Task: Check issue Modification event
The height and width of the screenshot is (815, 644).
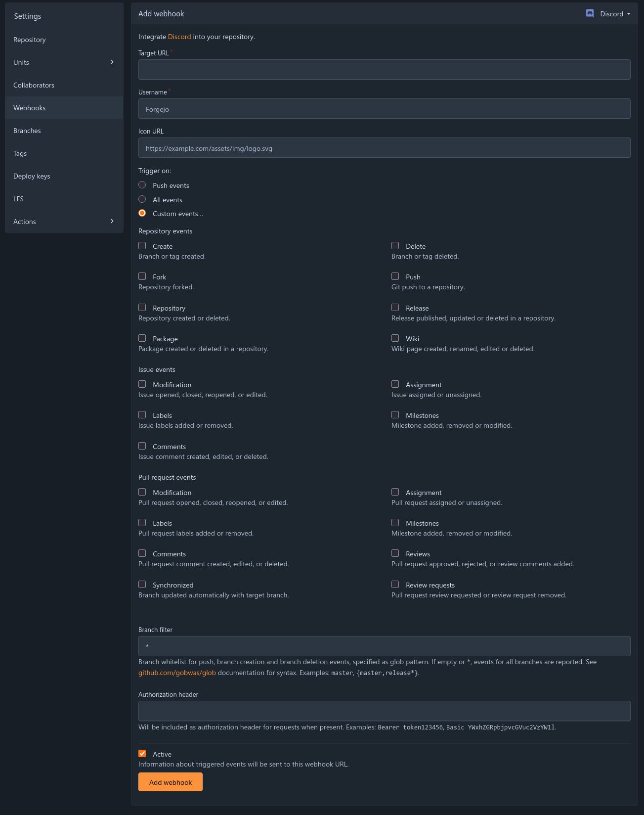Action: tap(142, 384)
